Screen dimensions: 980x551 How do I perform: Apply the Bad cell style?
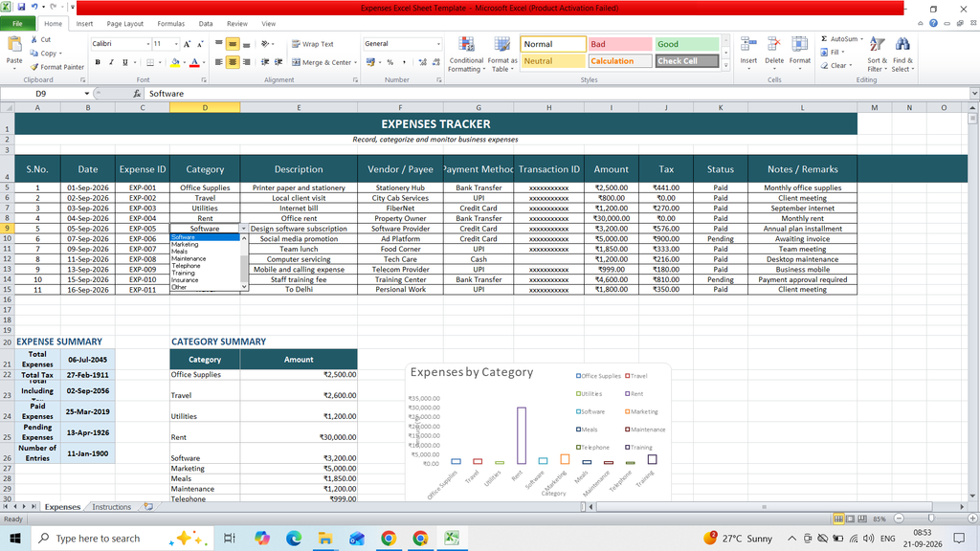click(619, 44)
